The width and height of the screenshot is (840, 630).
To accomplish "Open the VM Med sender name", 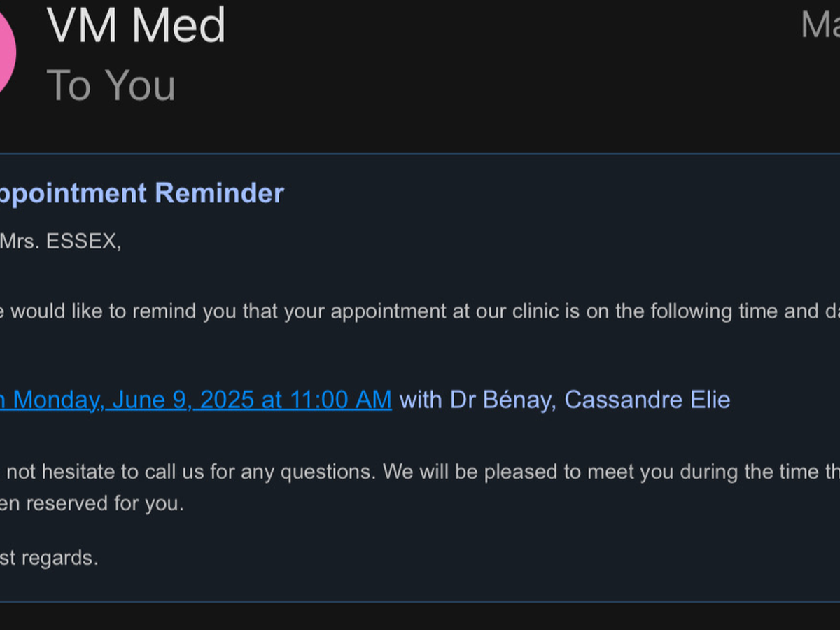I will [136, 25].
